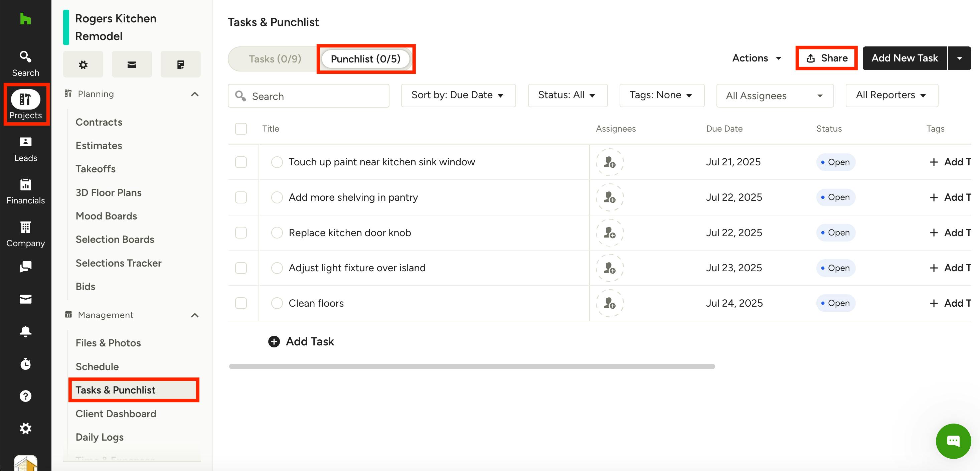
Task: Open the Sort by Due Date dropdown
Action: click(458, 95)
